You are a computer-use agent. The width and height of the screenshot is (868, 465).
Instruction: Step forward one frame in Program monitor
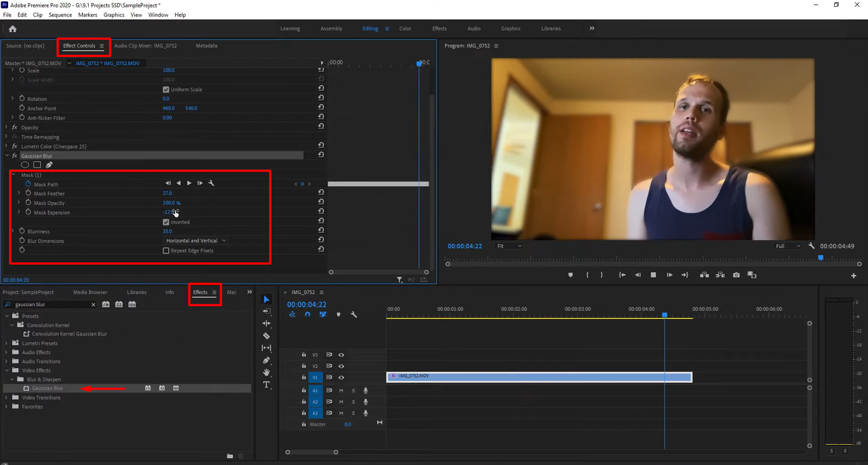tap(669, 275)
